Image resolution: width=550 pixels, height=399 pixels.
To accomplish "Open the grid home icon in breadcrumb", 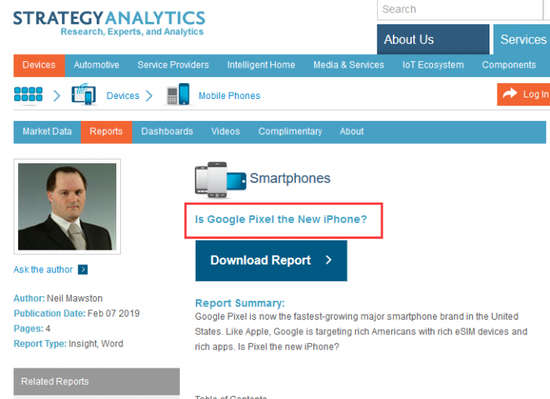I will (x=28, y=94).
